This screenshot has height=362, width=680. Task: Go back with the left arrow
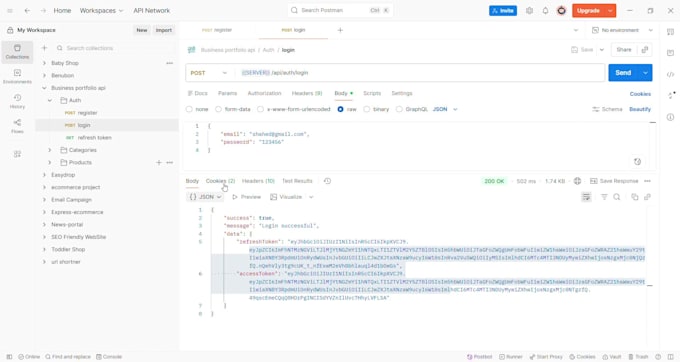point(27,10)
